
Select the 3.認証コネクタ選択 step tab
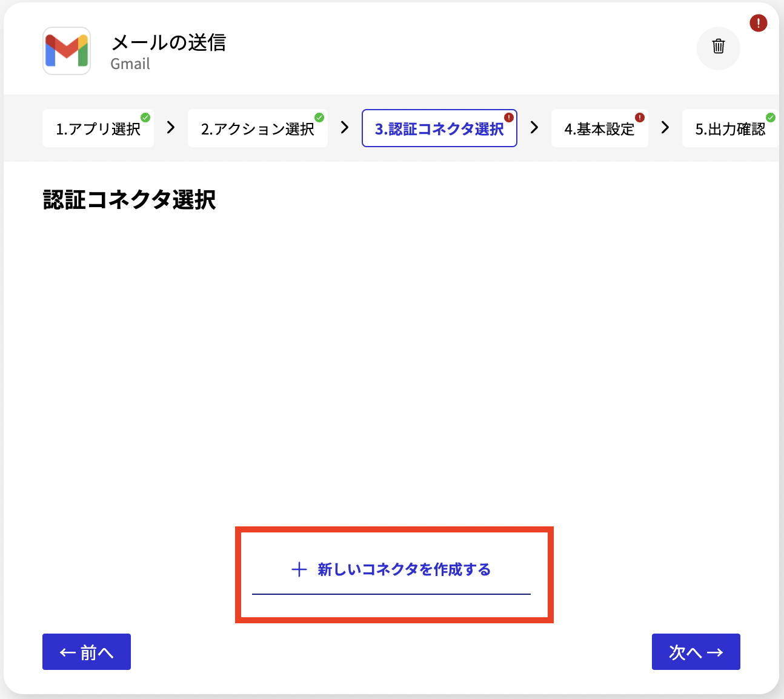pyautogui.click(x=439, y=128)
